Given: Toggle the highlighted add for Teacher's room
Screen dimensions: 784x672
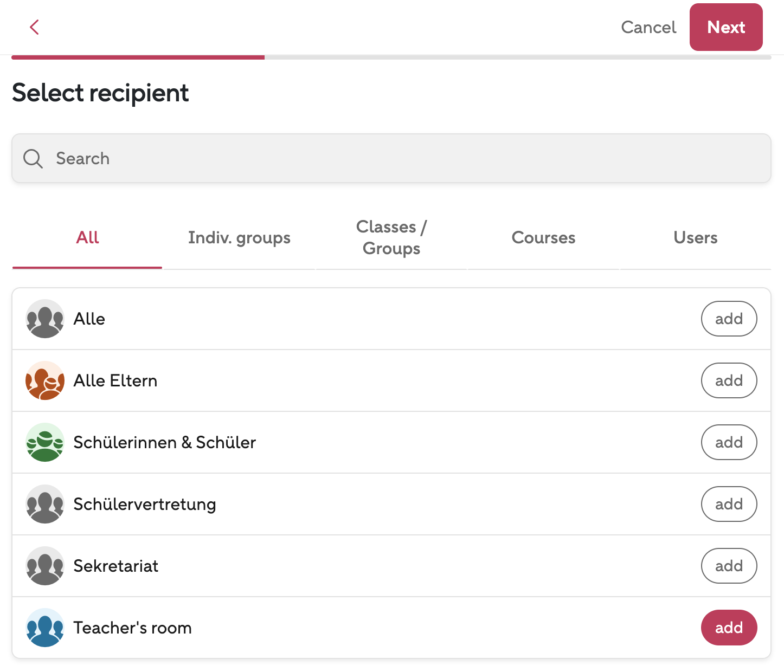Looking at the screenshot, I should tap(729, 628).
